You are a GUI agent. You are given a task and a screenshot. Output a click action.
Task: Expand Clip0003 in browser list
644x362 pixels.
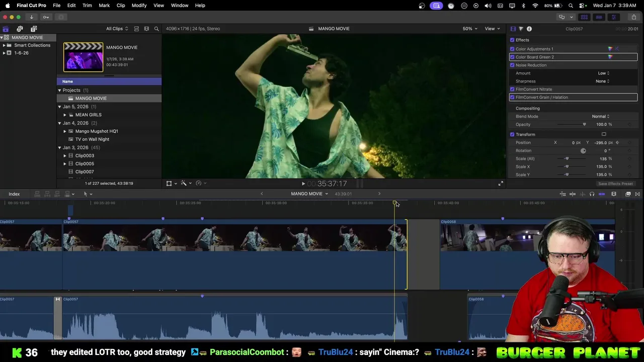pos(65,155)
